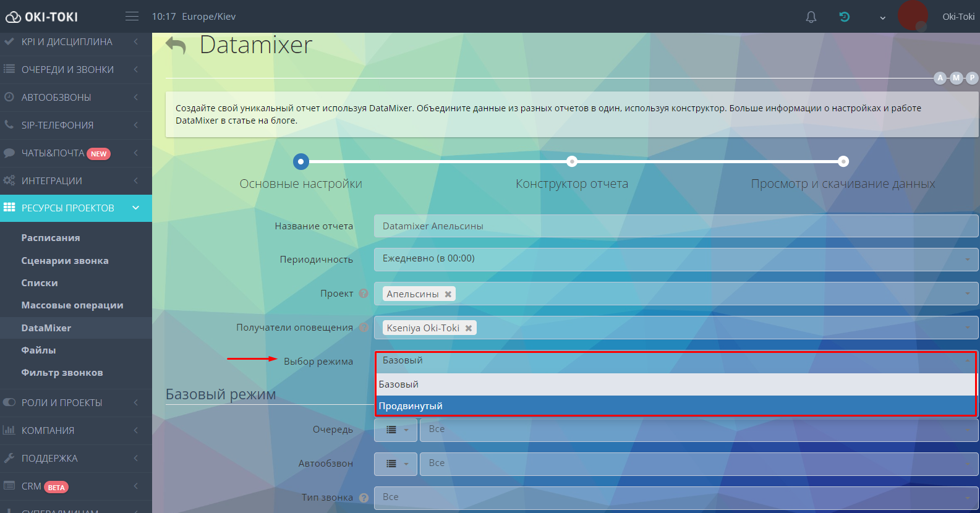Remove the Апельсины project tag
980x513 pixels.
[x=448, y=294]
